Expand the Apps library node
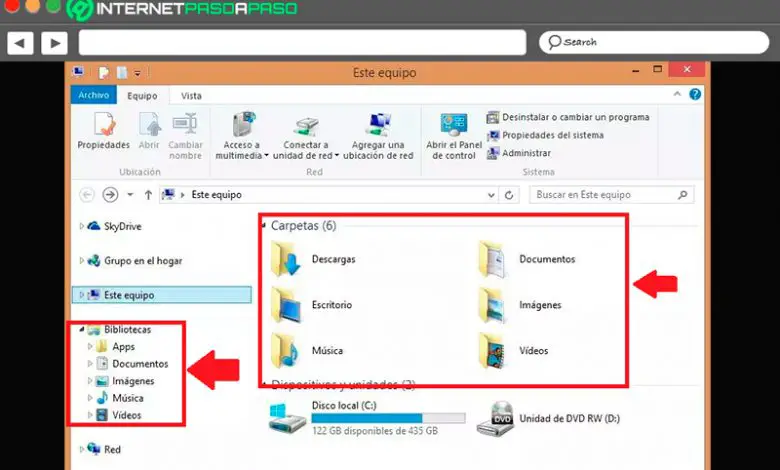 pyautogui.click(x=90, y=347)
